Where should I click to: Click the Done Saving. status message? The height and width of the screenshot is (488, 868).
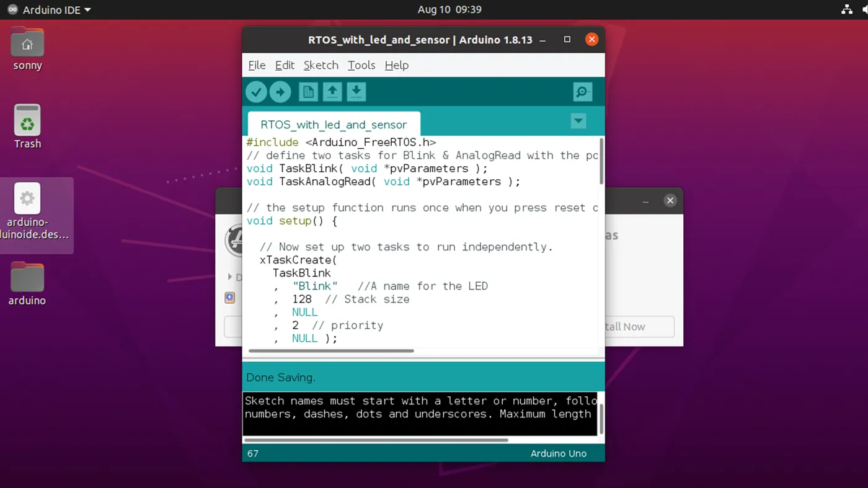pyautogui.click(x=281, y=378)
